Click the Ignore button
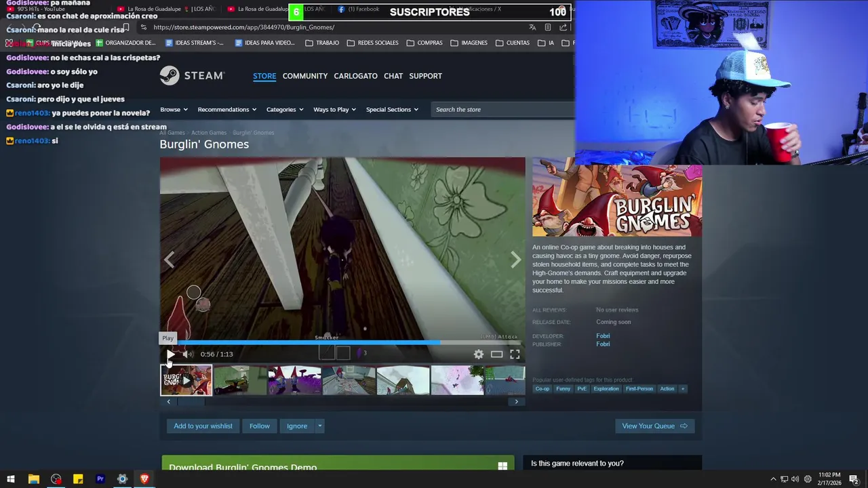Screen dimensions: 868x488 pos(297,426)
